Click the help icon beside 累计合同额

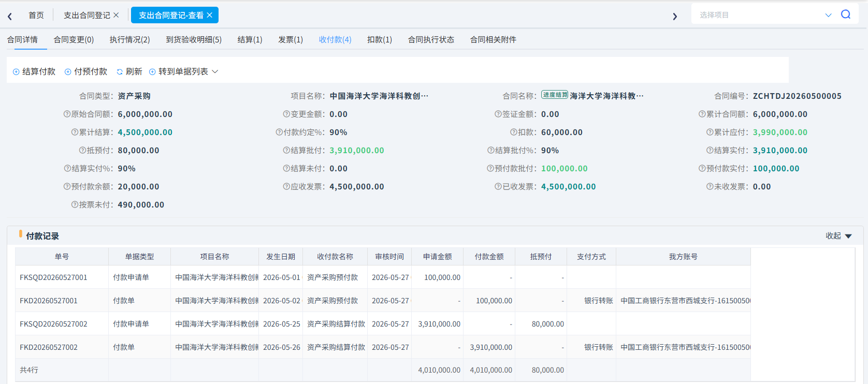702,114
